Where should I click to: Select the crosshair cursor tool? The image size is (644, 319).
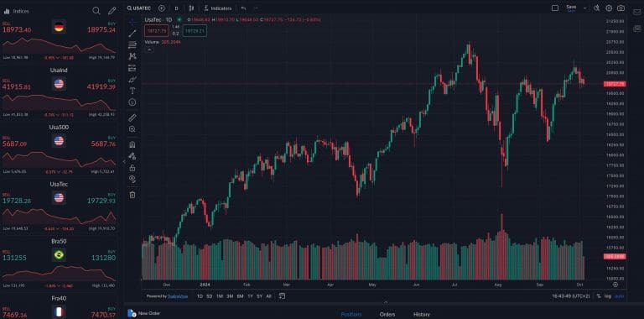pos(132,22)
